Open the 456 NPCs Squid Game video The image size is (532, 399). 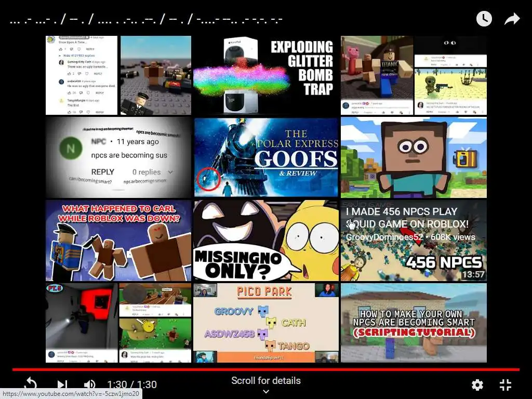coord(414,241)
